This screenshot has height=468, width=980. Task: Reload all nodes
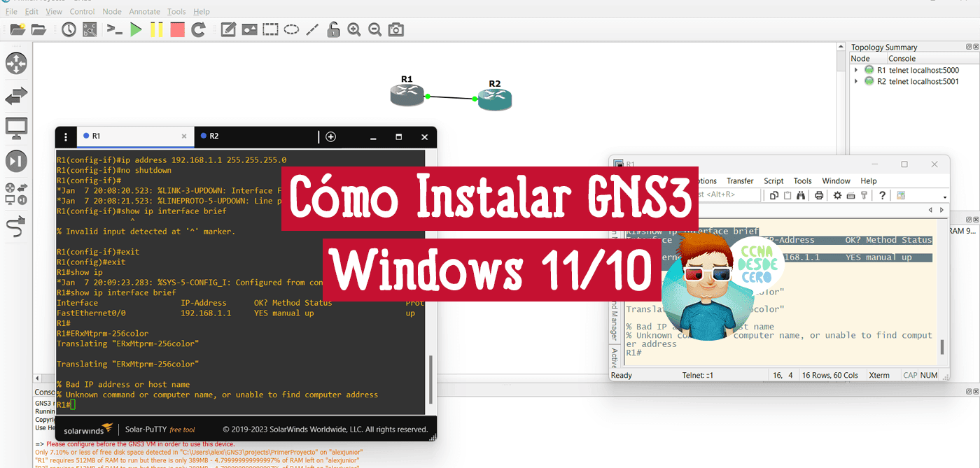(x=198, y=29)
